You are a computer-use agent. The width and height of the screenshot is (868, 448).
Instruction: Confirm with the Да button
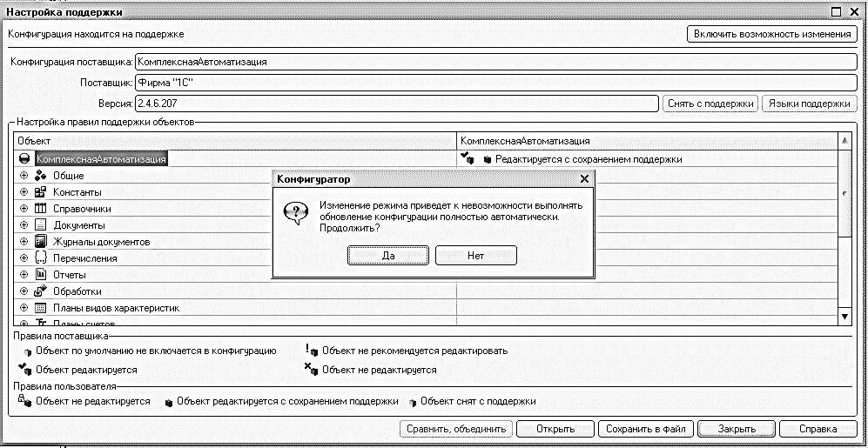tap(388, 256)
